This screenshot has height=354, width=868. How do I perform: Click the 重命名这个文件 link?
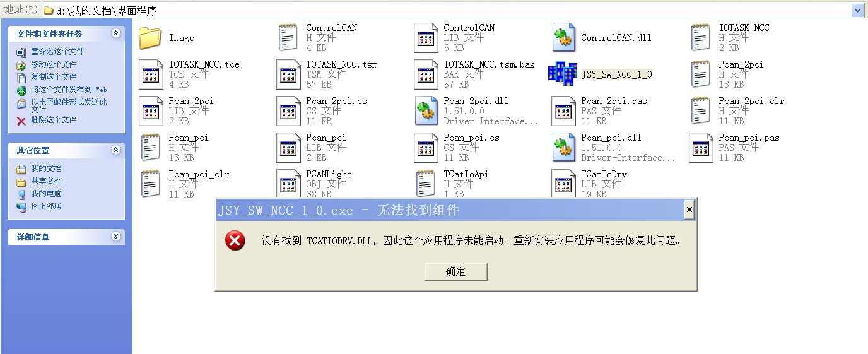click(x=57, y=52)
